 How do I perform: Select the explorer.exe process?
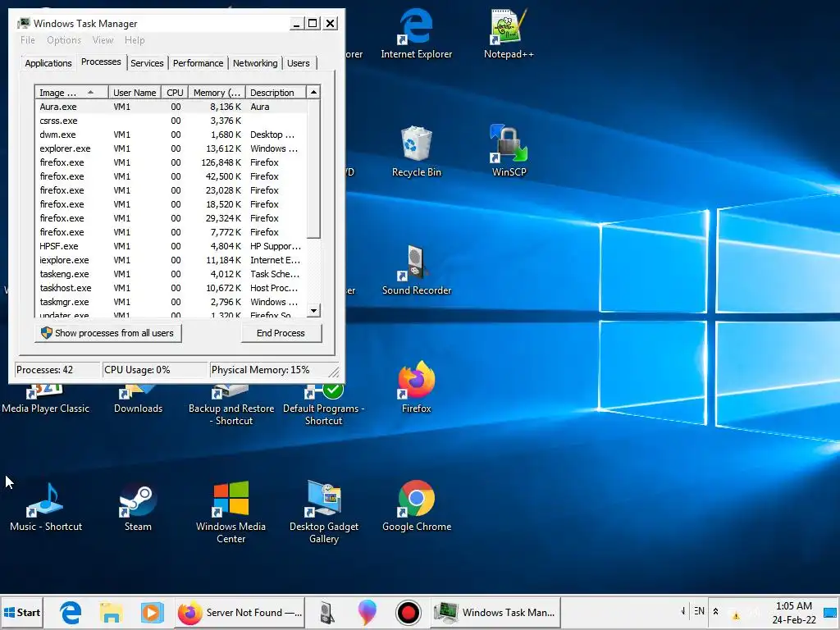click(x=171, y=148)
